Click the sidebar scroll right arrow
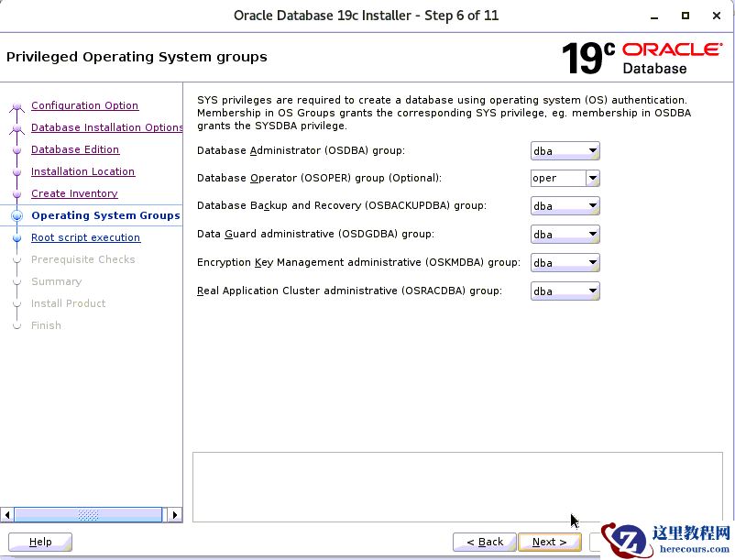The height and width of the screenshot is (560, 735). pyautogui.click(x=175, y=514)
